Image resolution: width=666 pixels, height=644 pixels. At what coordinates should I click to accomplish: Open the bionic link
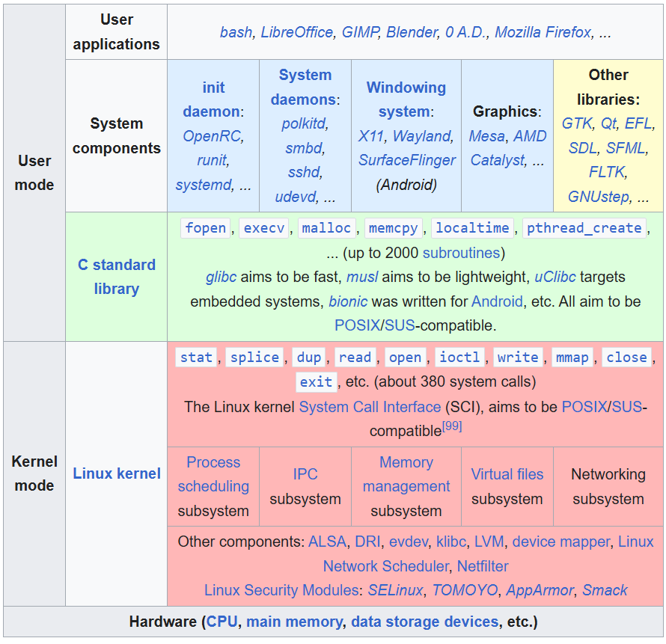(x=348, y=301)
